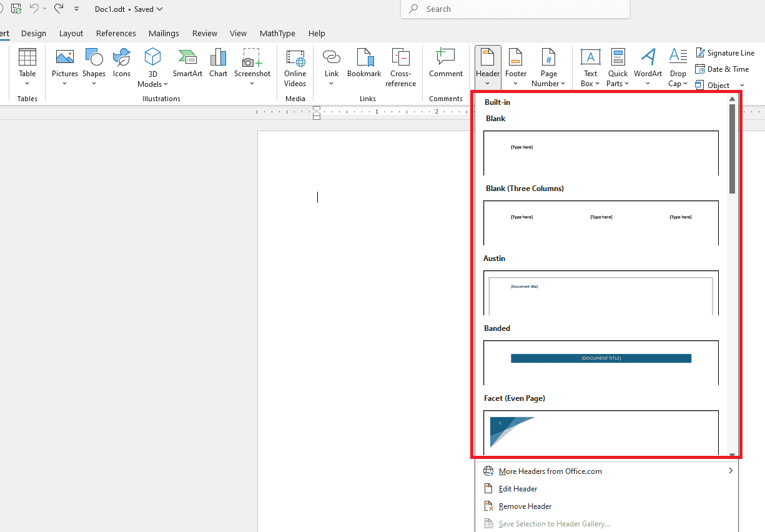Viewport: 765px width, 532px height.
Task: Switch to the Layout tab
Action: coord(71,33)
